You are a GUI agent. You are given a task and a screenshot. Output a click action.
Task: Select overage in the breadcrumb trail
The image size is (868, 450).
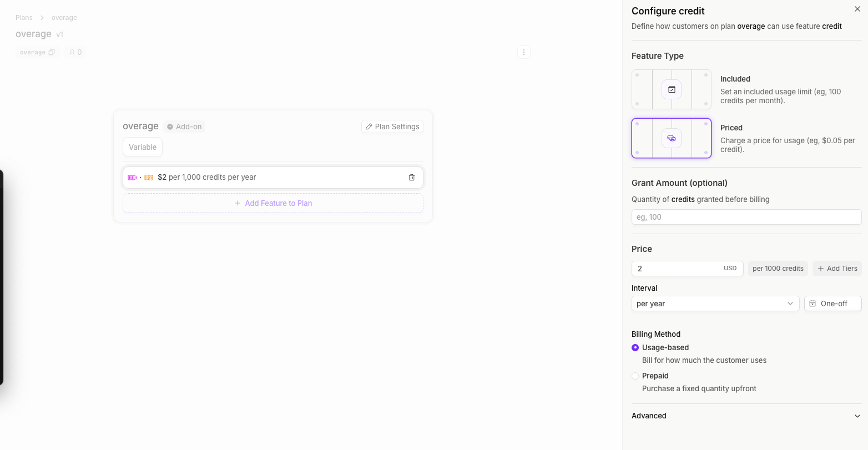[64, 17]
